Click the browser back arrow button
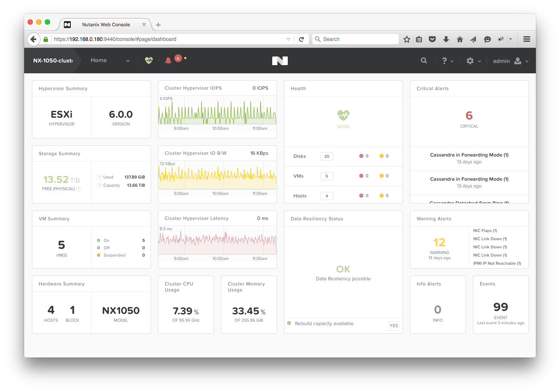Viewport: 560px width, 392px height. [x=34, y=39]
